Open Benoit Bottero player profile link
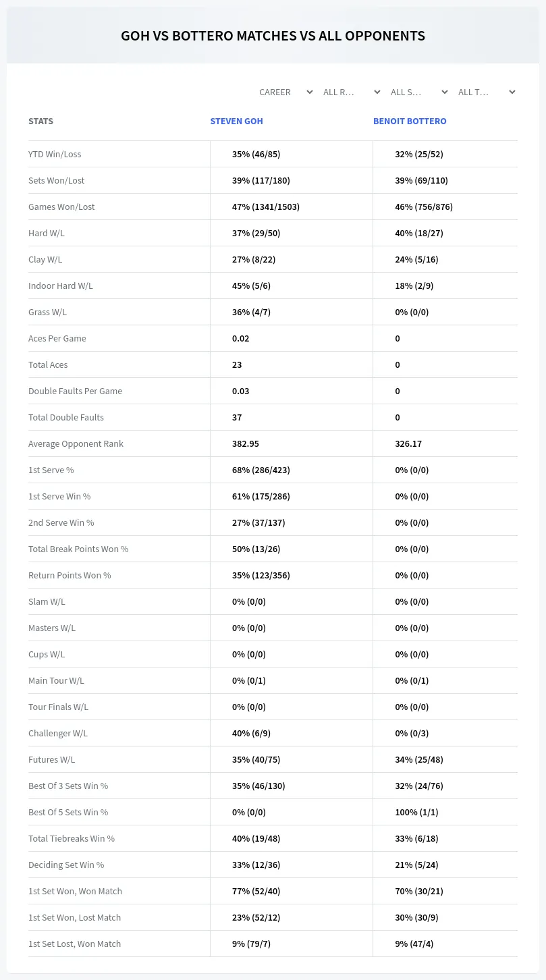Image resolution: width=546 pixels, height=980 pixels. click(x=410, y=121)
